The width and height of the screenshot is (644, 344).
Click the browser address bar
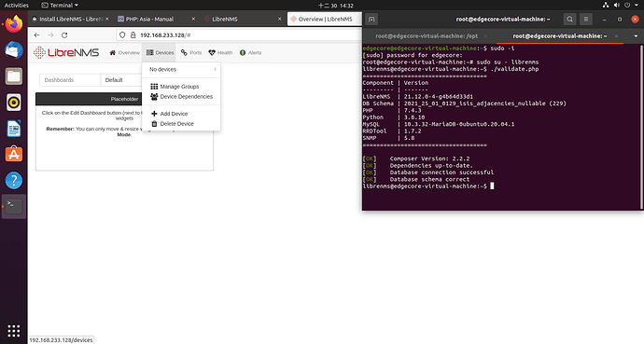pos(238,35)
